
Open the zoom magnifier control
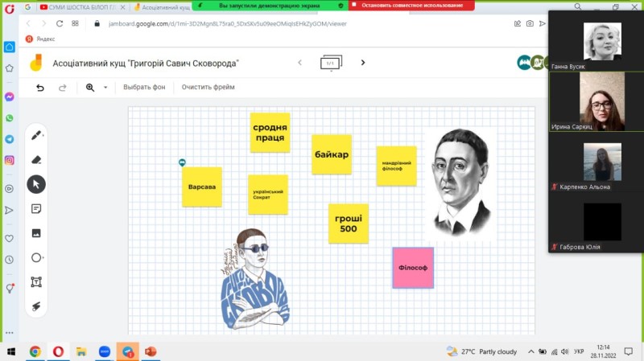90,88
